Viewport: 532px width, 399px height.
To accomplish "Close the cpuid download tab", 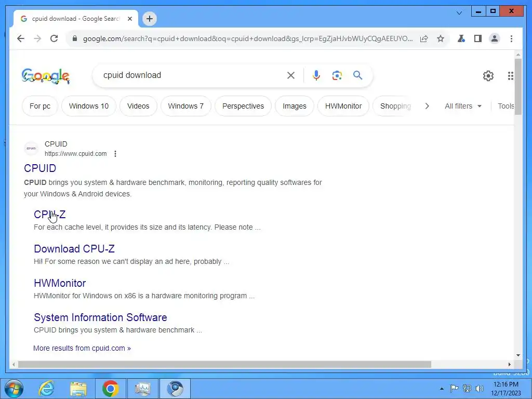I will pos(129,19).
